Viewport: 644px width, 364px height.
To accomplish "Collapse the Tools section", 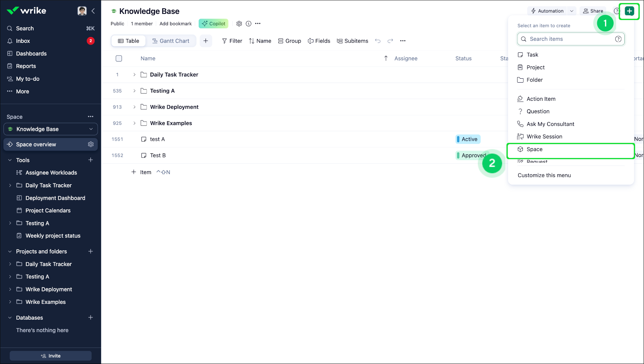I will [x=10, y=160].
